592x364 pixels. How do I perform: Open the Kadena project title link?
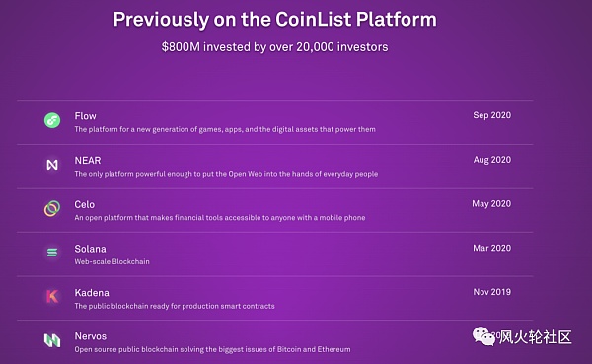point(92,293)
